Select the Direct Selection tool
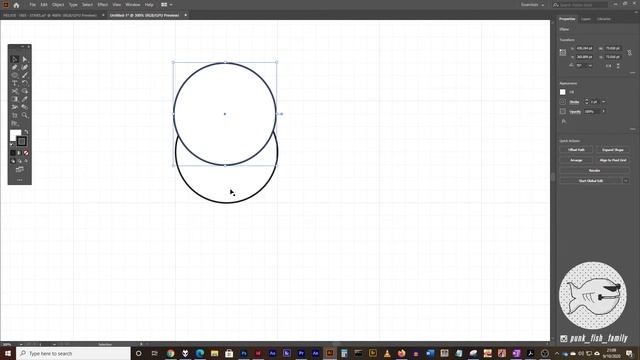The image size is (640, 360). pos(25,60)
